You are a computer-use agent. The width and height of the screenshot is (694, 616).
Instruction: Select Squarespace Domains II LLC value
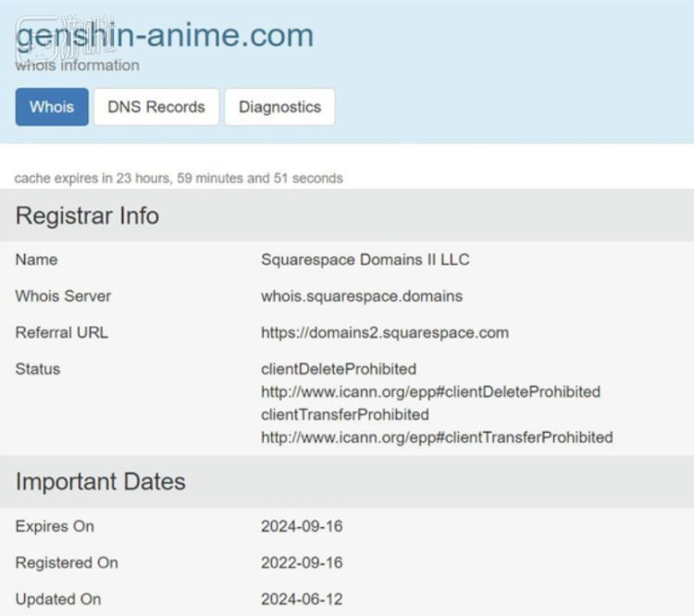366,259
